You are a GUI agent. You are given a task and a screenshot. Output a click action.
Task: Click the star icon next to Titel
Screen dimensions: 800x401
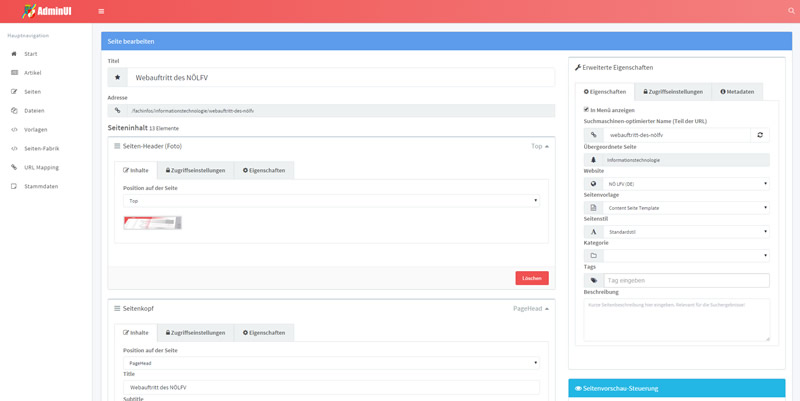(x=117, y=77)
